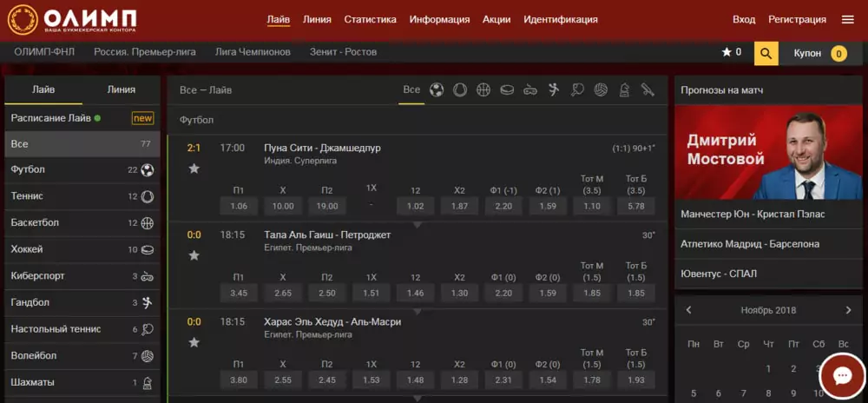Click the Вход login link
This screenshot has width=868, height=403.
pyautogui.click(x=744, y=19)
